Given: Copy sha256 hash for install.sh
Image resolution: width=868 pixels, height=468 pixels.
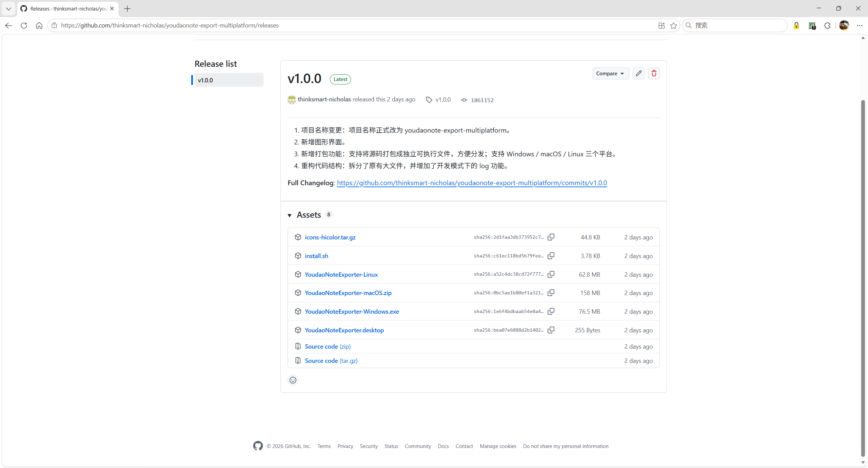Looking at the screenshot, I should point(551,256).
